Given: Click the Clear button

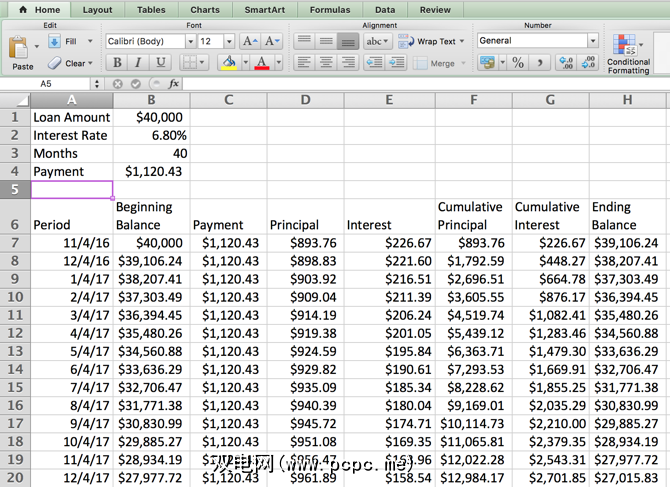Looking at the screenshot, I should coord(70,63).
